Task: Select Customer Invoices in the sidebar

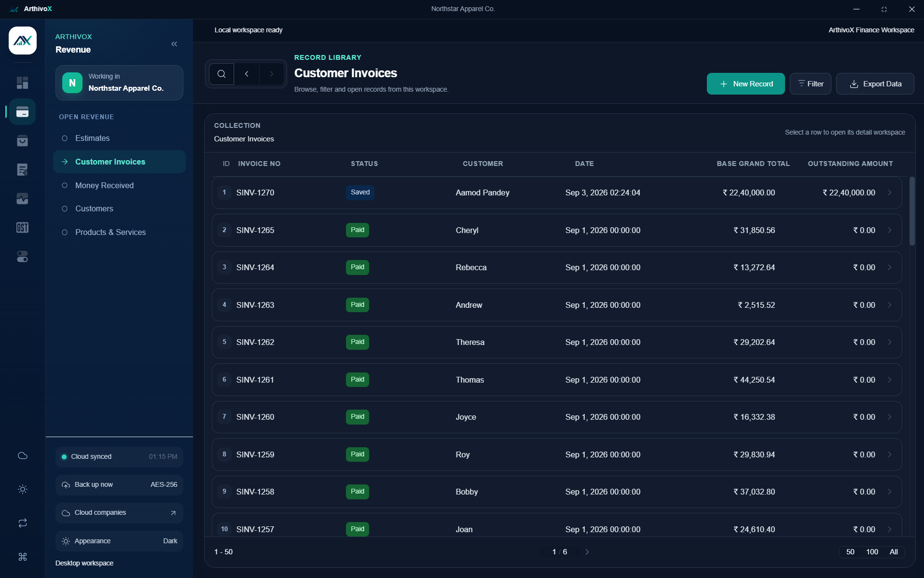Action: [x=119, y=162]
